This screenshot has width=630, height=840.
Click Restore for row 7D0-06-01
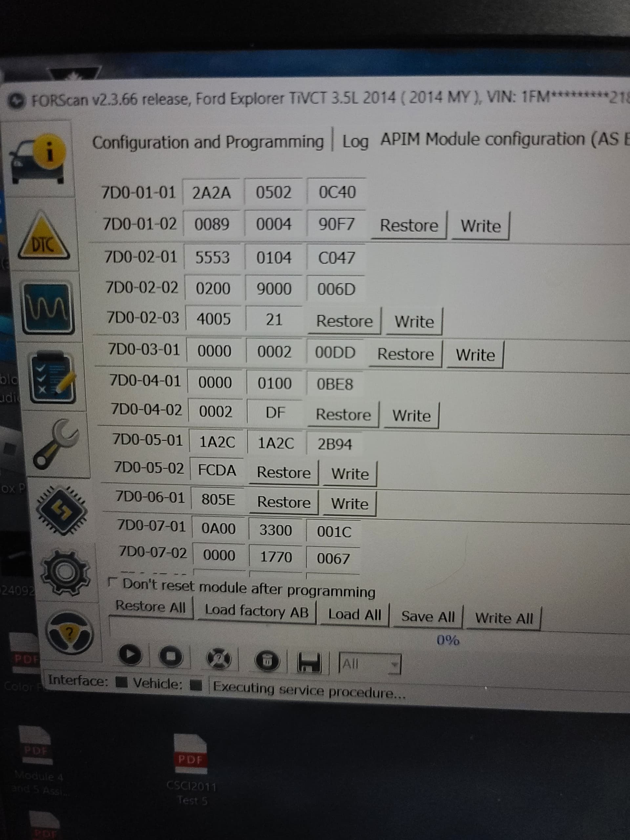click(x=284, y=502)
